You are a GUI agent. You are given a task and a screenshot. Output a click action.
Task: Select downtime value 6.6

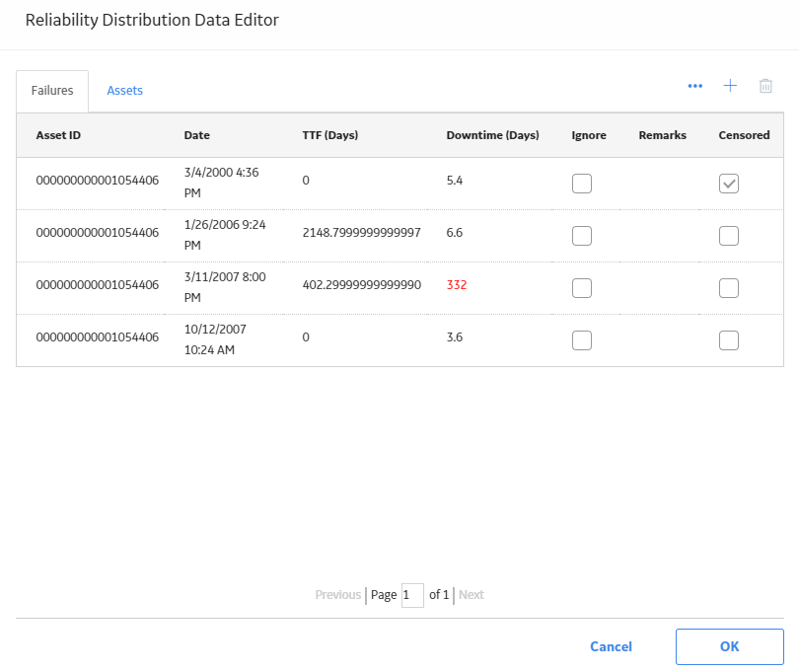tap(455, 233)
